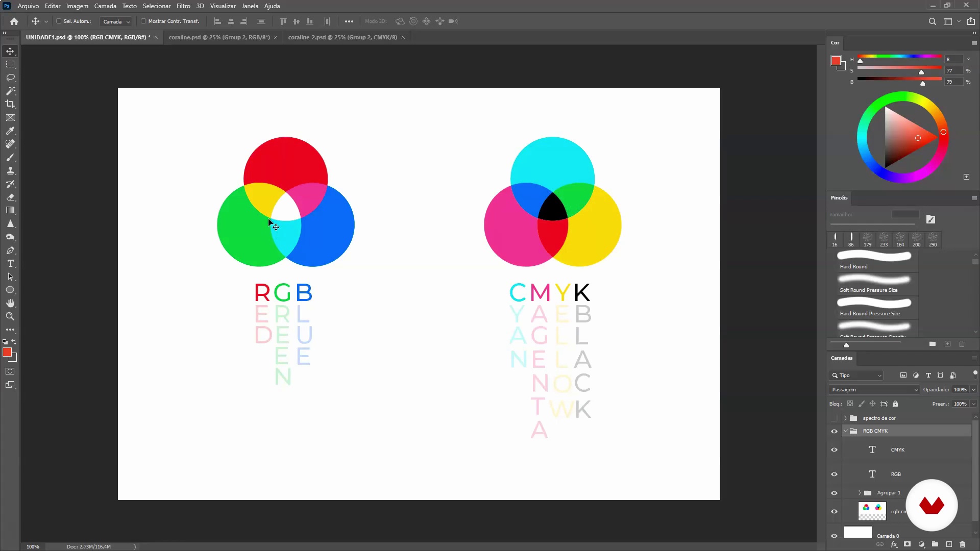Click the saturation S slider

pyautogui.click(x=899, y=67)
